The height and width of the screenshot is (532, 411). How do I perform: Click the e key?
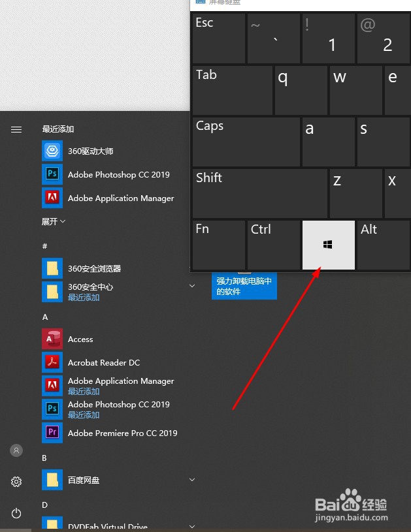(x=398, y=90)
